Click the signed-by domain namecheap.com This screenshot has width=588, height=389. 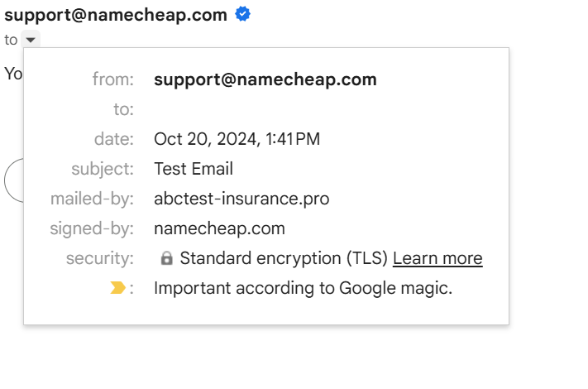coord(219,228)
